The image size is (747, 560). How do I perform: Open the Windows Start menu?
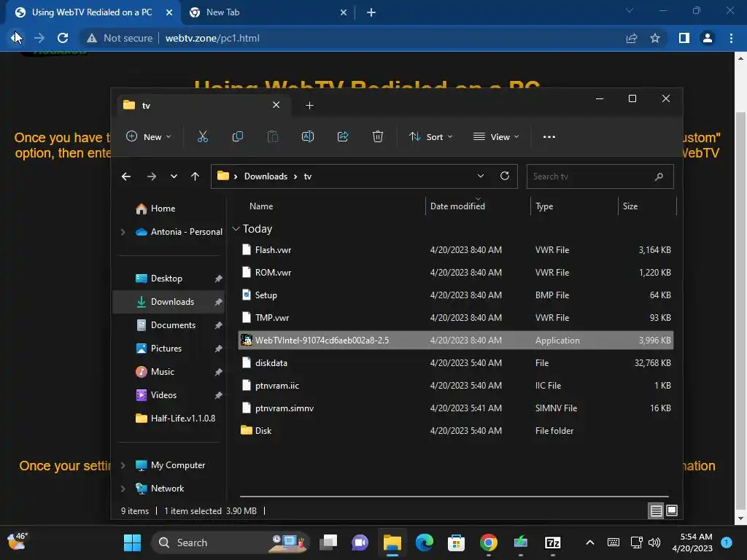coord(132,542)
